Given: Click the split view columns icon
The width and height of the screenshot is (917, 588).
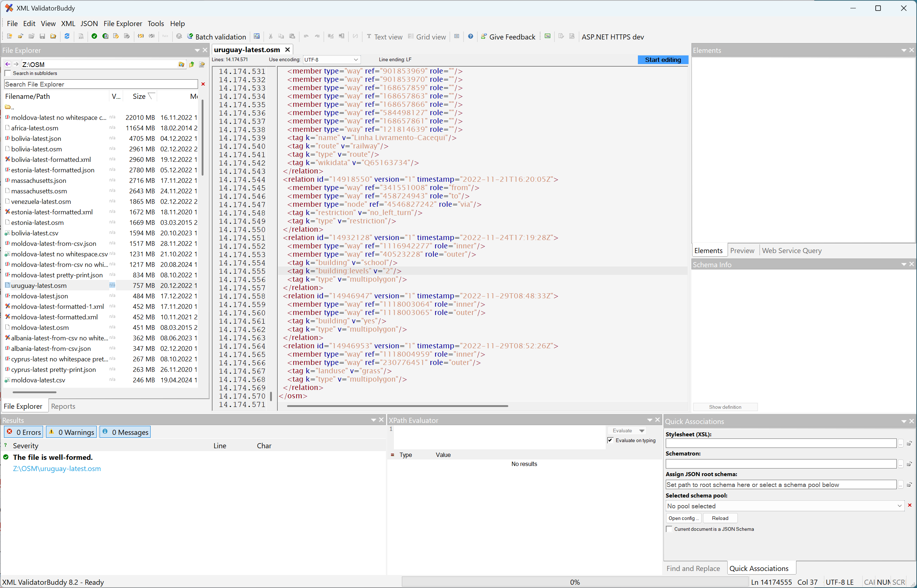Looking at the screenshot, I should (457, 36).
